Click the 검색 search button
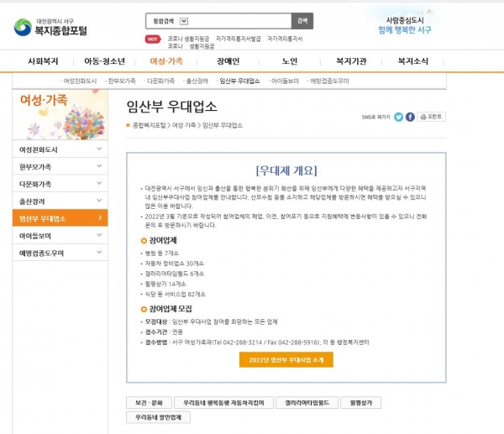Screen dimensions: 504x434 (x=302, y=21)
